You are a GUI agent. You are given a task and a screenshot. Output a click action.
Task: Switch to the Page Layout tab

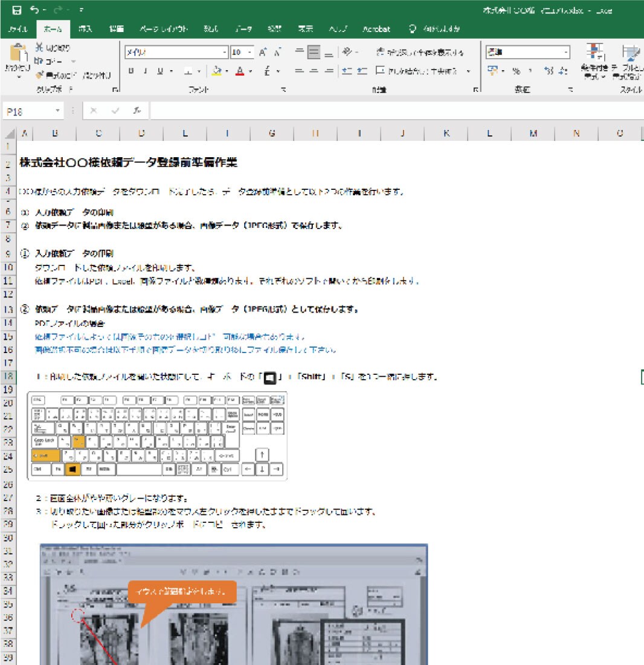pos(164,29)
